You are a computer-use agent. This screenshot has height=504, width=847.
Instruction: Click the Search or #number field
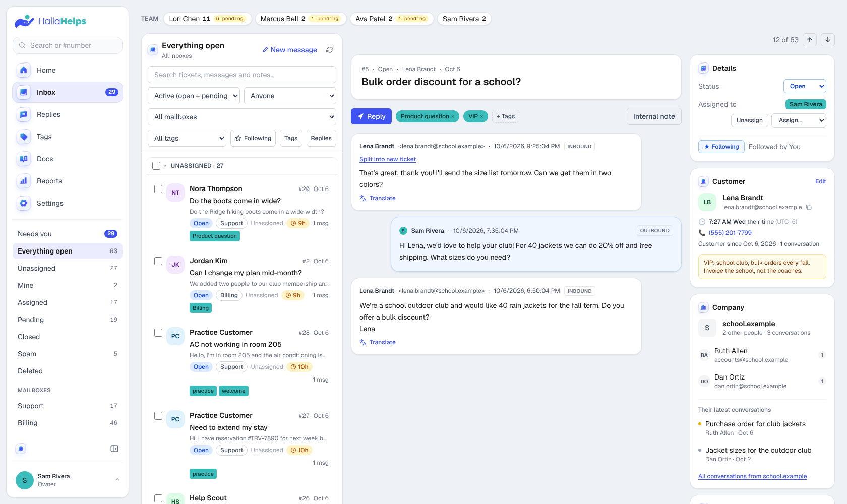point(68,45)
